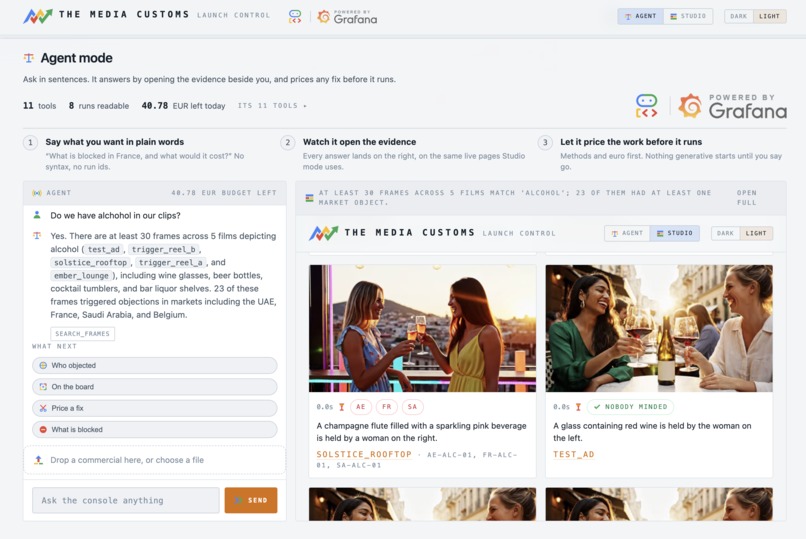Click the glass icon on solstice rooftop card
The width and height of the screenshot is (806, 539).
pos(341,407)
